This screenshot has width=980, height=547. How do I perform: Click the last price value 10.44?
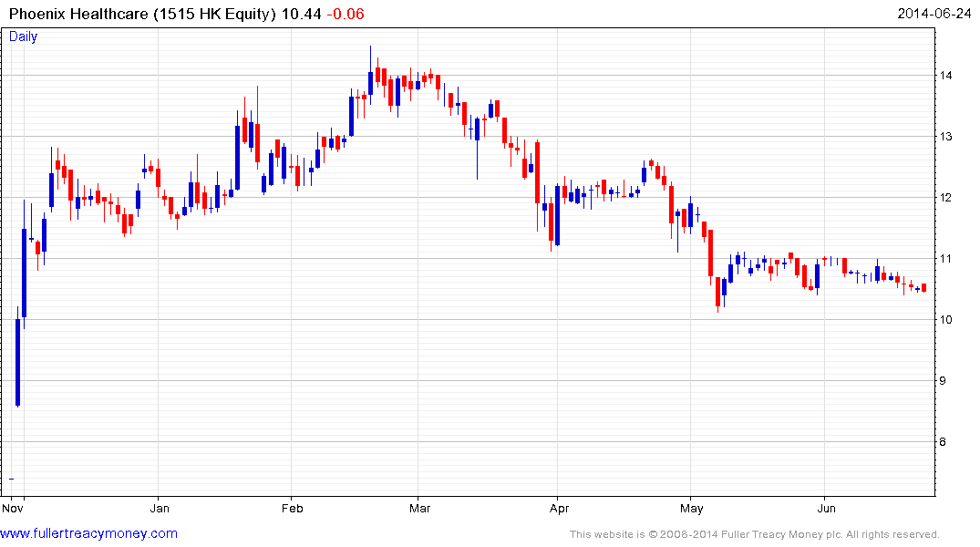tap(301, 14)
